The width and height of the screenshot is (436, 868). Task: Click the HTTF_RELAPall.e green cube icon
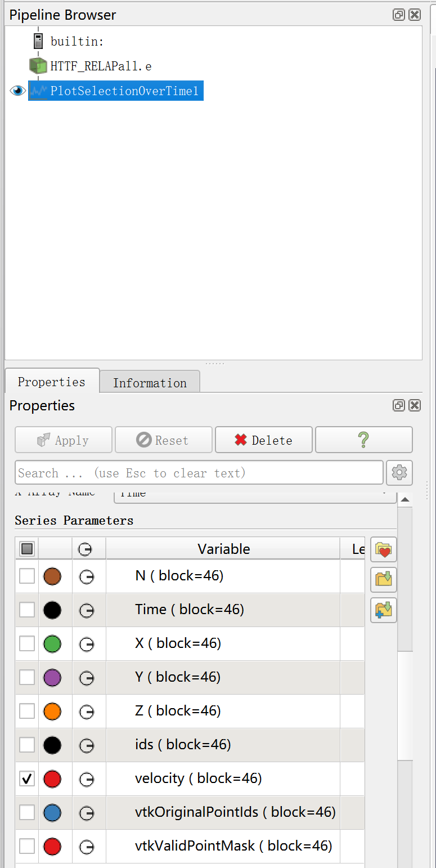(x=38, y=66)
